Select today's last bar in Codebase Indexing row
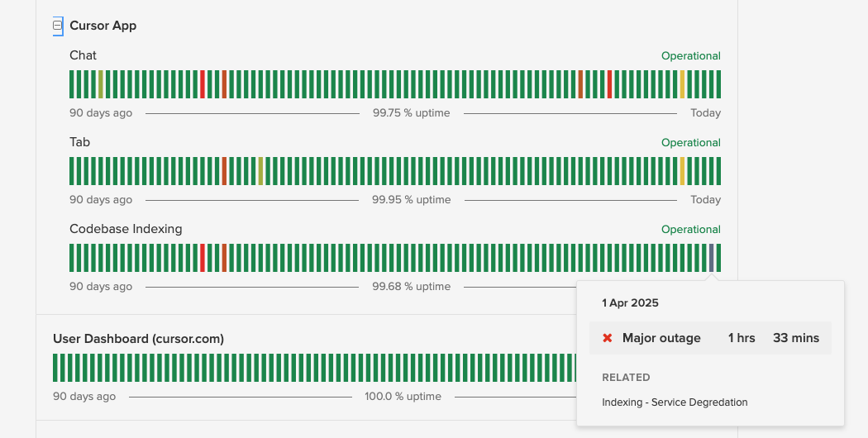 718,258
